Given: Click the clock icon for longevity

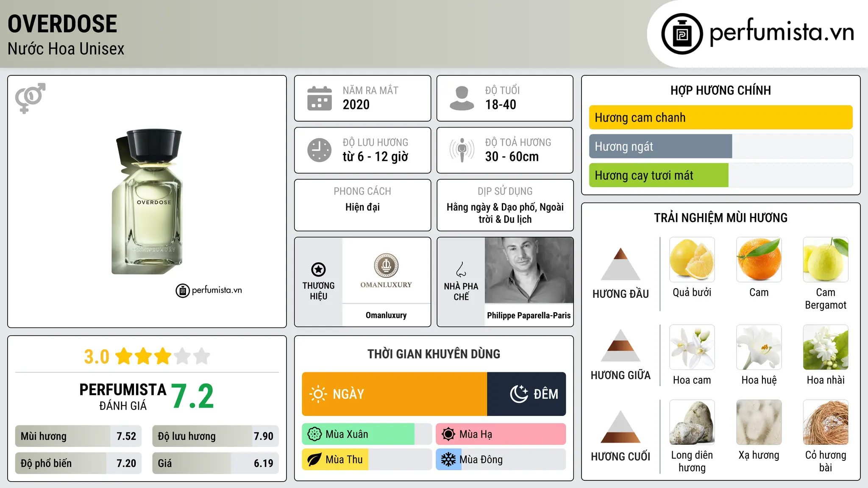Looking at the screenshot, I should [x=320, y=150].
